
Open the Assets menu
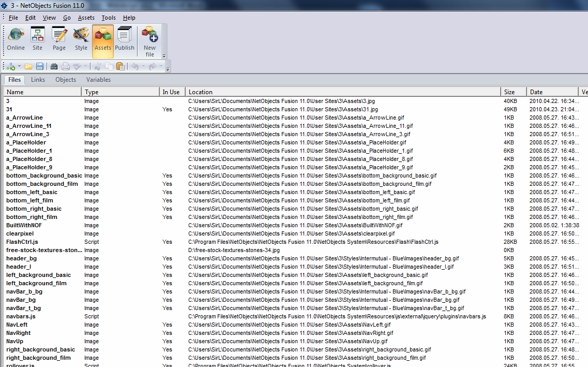point(86,18)
